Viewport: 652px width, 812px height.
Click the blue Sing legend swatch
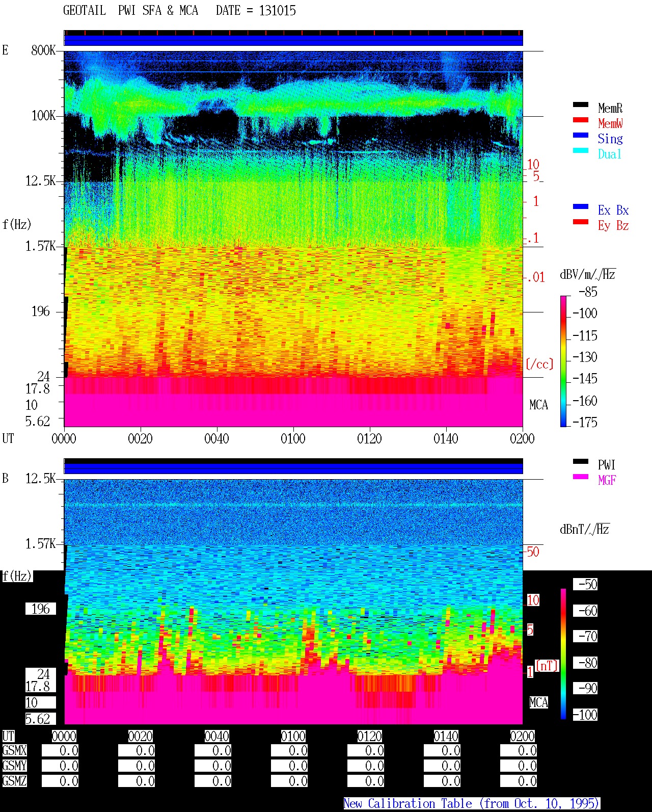(x=581, y=136)
